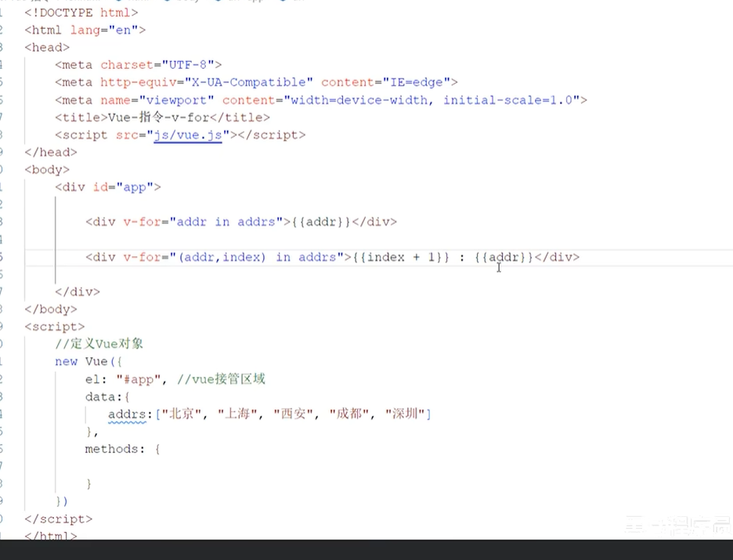Viewport: 733px width, 560px height.
Task: Click the opening <body> tag
Action: 47,170
